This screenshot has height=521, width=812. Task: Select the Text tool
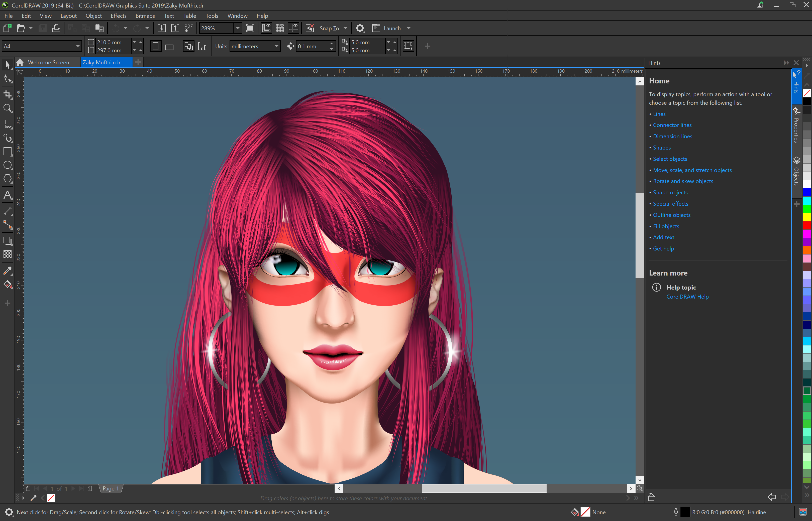point(8,195)
